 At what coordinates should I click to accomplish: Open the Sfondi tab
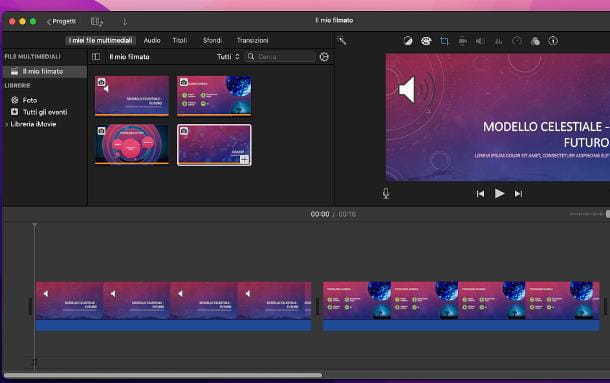[212, 40]
